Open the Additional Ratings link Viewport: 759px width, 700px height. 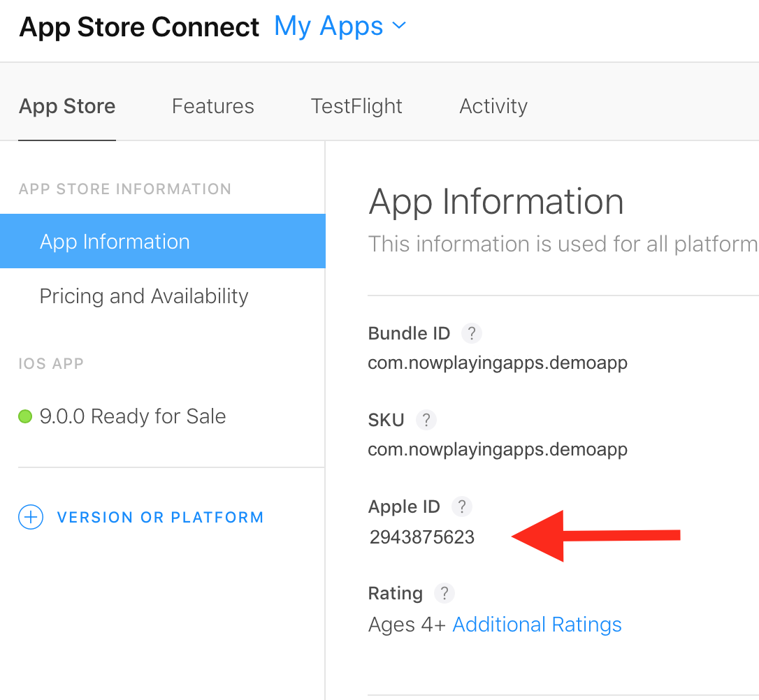point(537,625)
